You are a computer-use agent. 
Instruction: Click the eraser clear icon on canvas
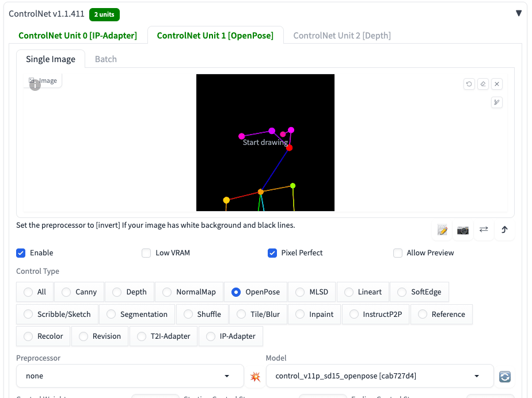pyautogui.click(x=483, y=84)
